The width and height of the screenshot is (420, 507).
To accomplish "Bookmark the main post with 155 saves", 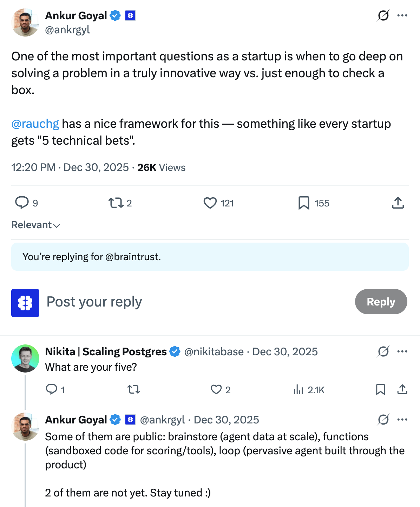I will 304,203.
